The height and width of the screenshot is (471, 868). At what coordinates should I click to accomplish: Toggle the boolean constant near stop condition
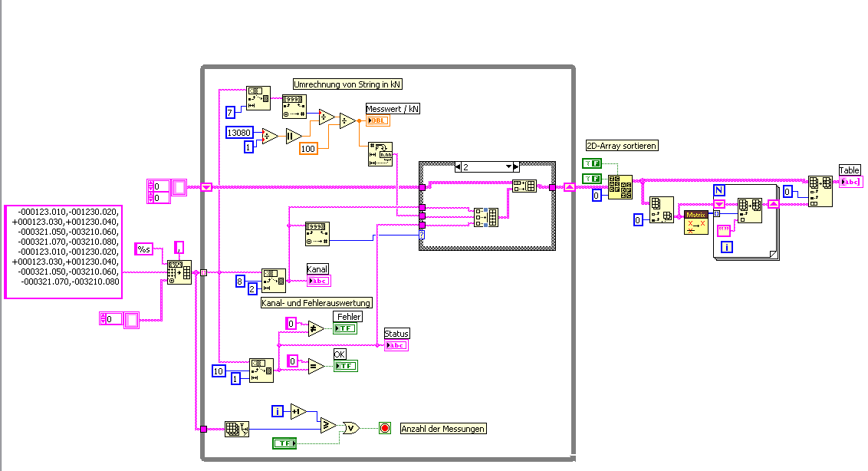click(284, 443)
